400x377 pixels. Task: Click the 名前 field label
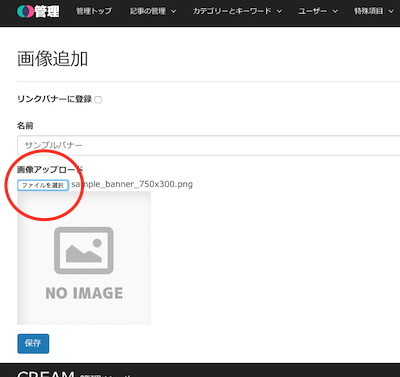pos(25,126)
